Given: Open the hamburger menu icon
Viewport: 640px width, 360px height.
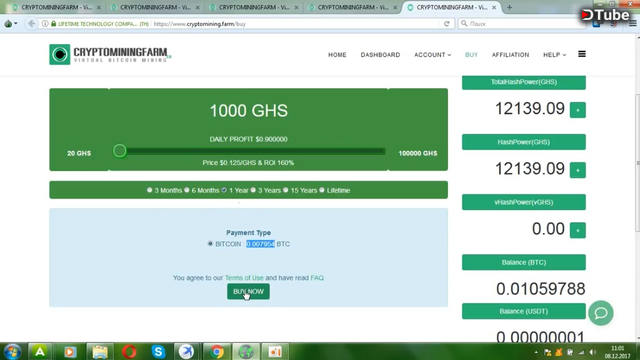Looking at the screenshot, I should pyautogui.click(x=582, y=54).
